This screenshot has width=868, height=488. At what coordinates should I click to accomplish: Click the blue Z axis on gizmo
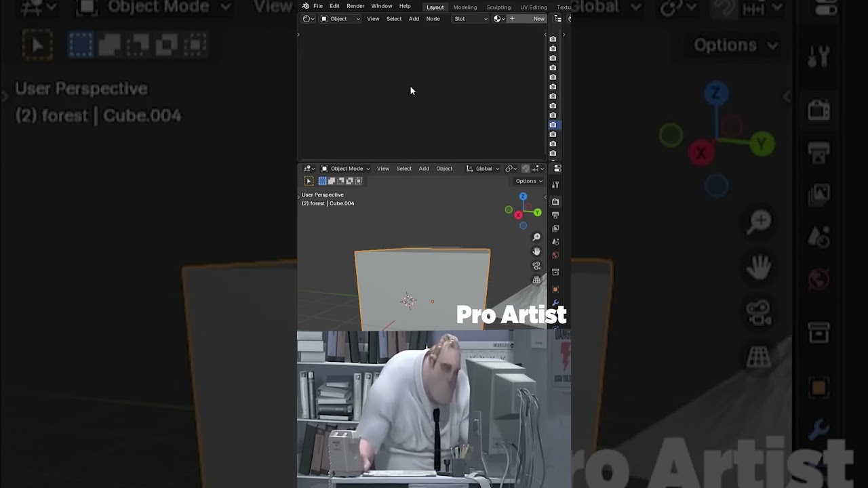pyautogui.click(x=523, y=197)
